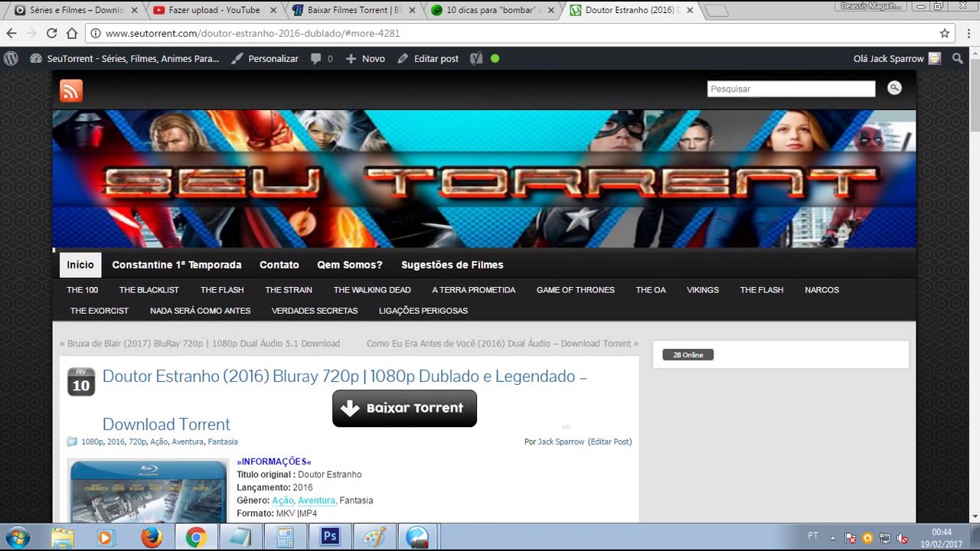Viewport: 980px width, 551px height.
Task: Open the SeuTorrent site dashboard link
Action: (x=125, y=58)
